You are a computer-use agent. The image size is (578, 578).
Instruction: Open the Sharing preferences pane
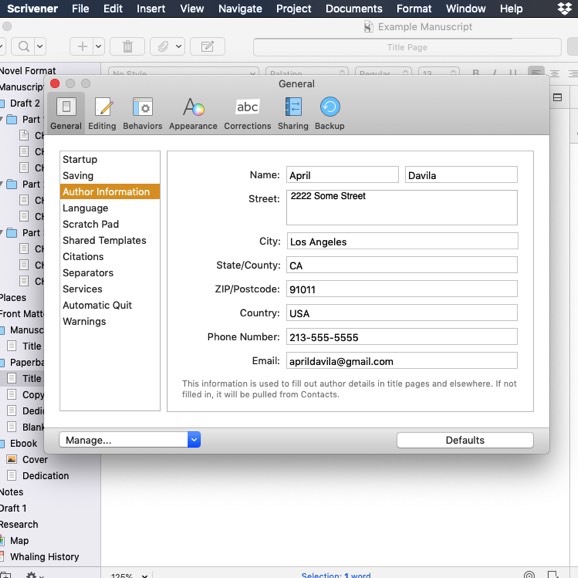(293, 113)
